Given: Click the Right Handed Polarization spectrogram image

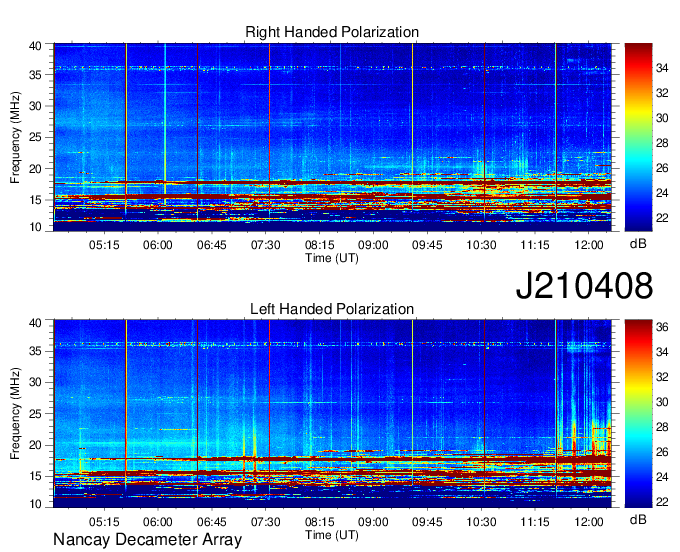Looking at the screenshot, I should click(333, 137).
